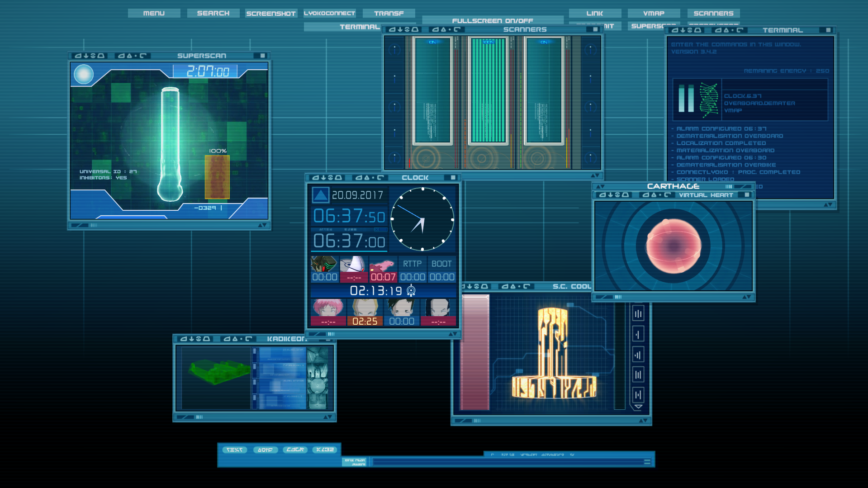Click the 100% orange bar in Superscan

[217, 177]
